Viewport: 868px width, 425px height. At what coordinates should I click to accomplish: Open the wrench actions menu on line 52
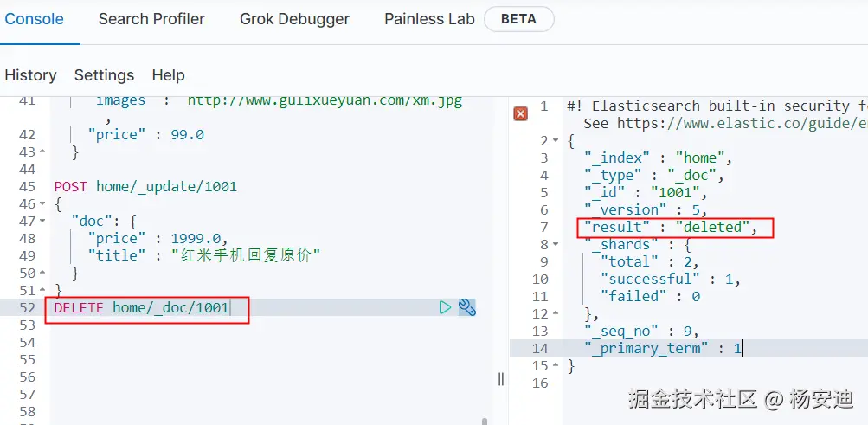pos(467,307)
